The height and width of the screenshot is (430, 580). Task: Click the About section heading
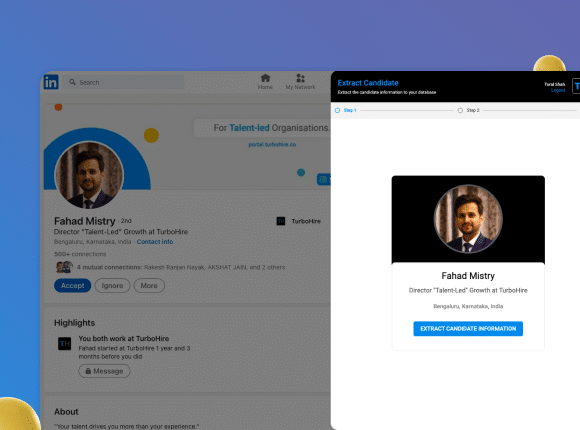(66, 412)
